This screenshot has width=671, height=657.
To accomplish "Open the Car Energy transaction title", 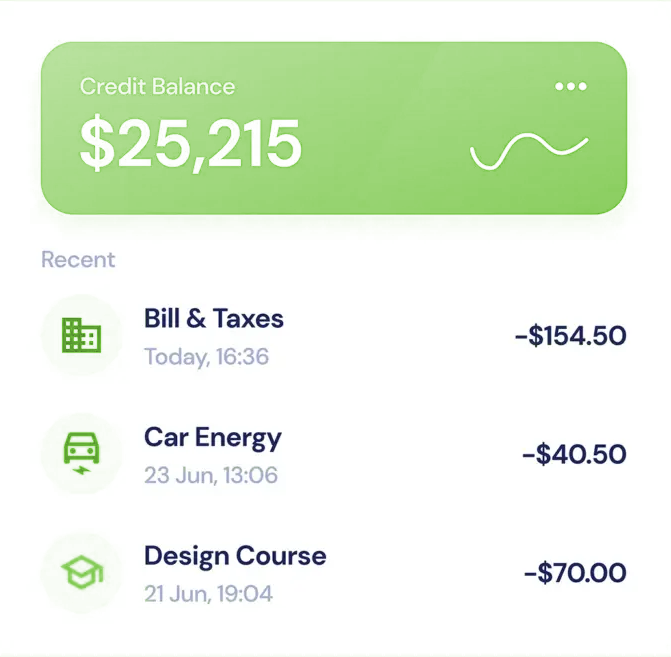I will (213, 437).
